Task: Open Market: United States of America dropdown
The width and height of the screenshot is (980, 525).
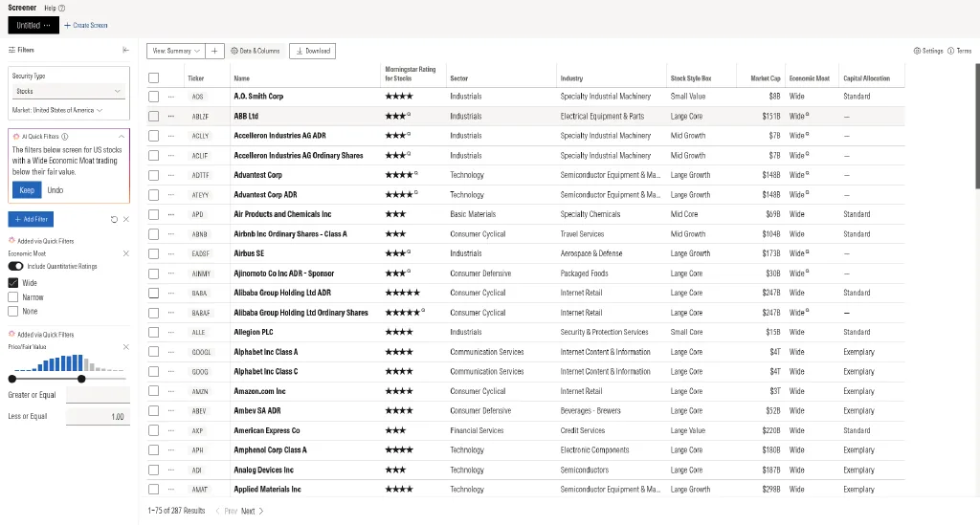Action: (x=57, y=111)
